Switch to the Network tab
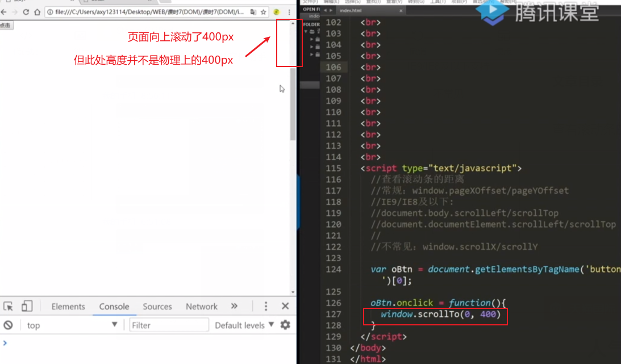 (x=202, y=307)
